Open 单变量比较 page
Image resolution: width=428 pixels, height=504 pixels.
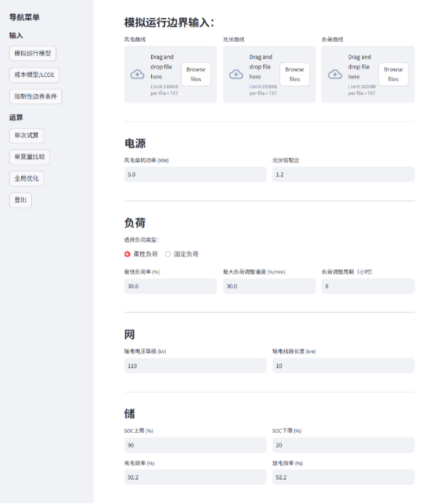[x=30, y=157]
